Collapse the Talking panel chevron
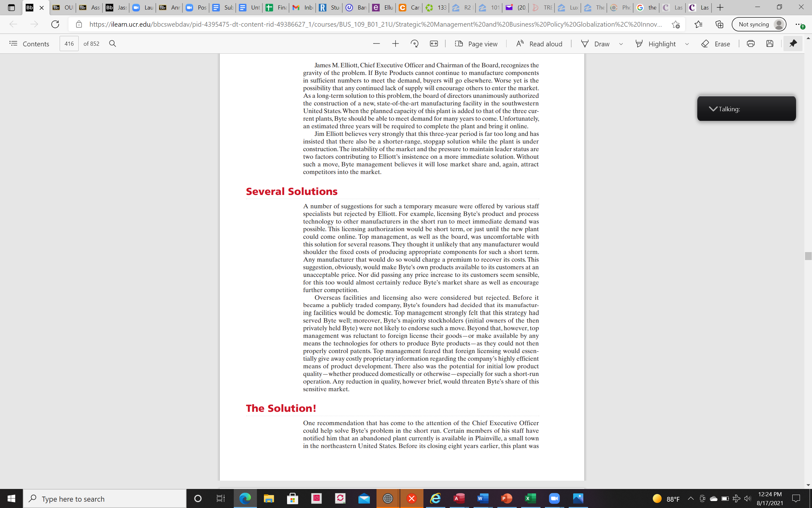The width and height of the screenshot is (812, 508). point(713,109)
